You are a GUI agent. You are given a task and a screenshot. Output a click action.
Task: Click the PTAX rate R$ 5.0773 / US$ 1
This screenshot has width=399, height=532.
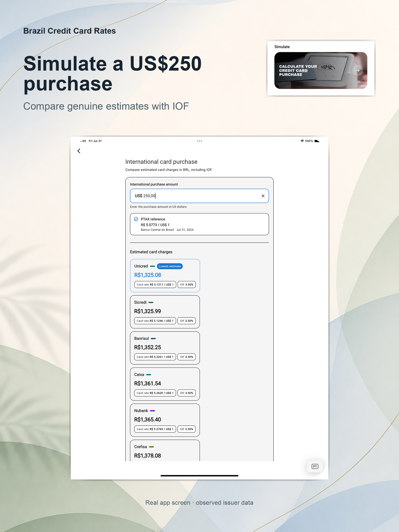[155, 225]
